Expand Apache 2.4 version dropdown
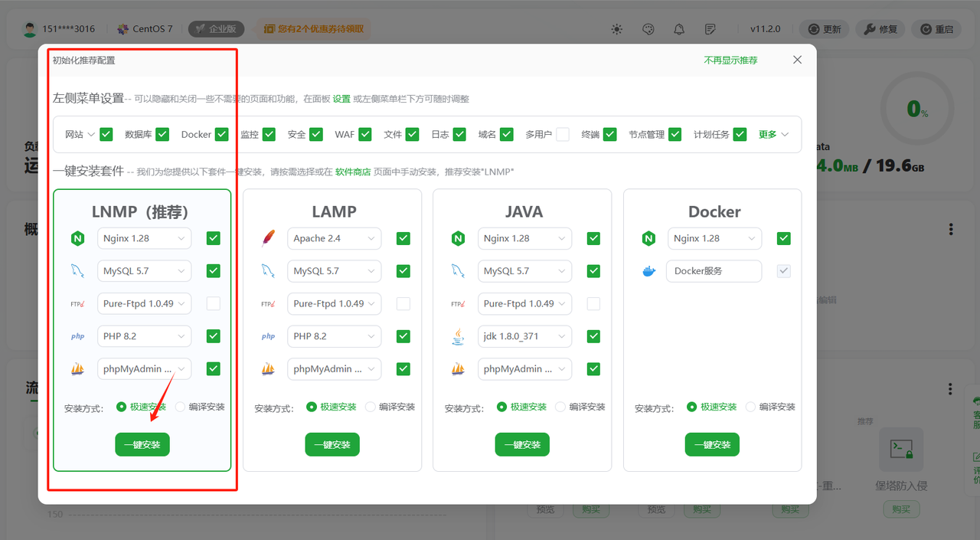The width and height of the screenshot is (980, 540). [334, 238]
